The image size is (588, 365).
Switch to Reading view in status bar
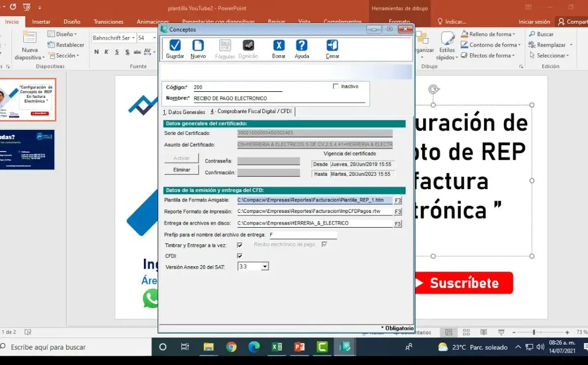click(484, 333)
